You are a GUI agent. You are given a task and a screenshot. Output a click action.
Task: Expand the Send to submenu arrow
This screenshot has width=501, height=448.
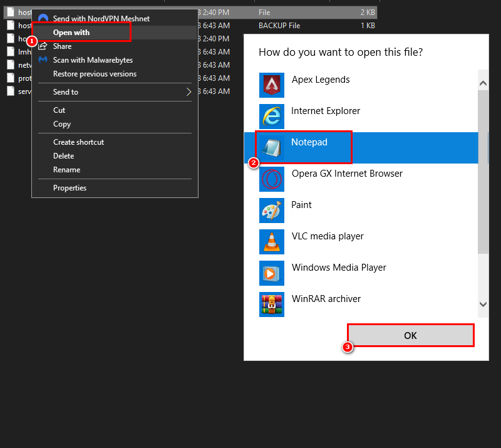pyautogui.click(x=189, y=91)
